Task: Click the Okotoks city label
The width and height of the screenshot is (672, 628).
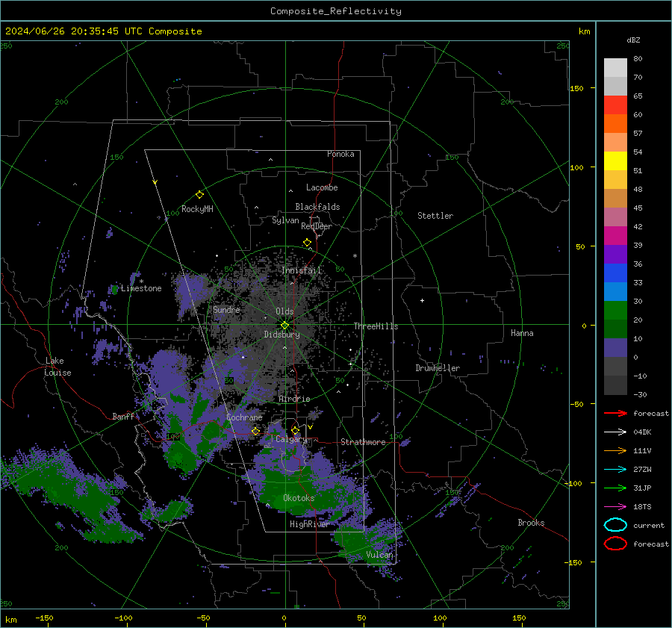Action: pyautogui.click(x=299, y=498)
